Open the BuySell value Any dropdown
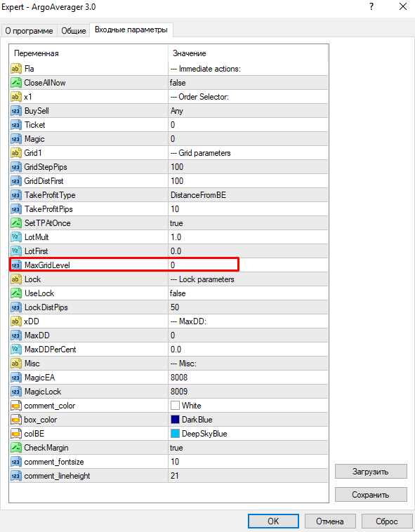The width and height of the screenshot is (415, 532). [x=248, y=111]
